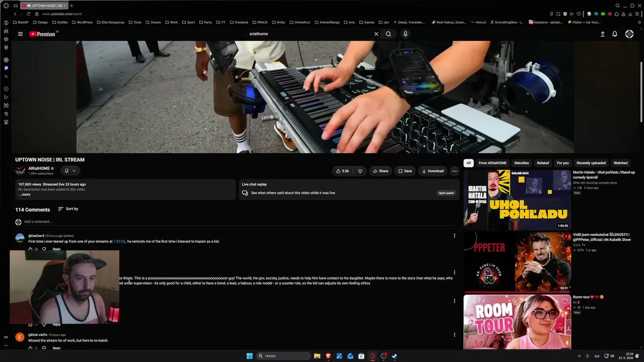Select the For you filter chip

tap(563, 163)
